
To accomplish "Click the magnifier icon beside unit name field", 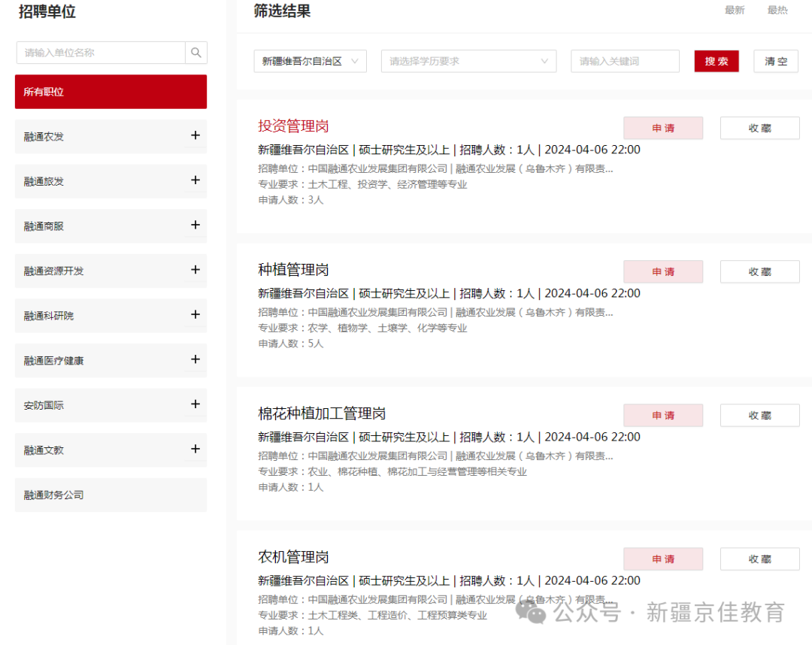I will pyautogui.click(x=195, y=53).
